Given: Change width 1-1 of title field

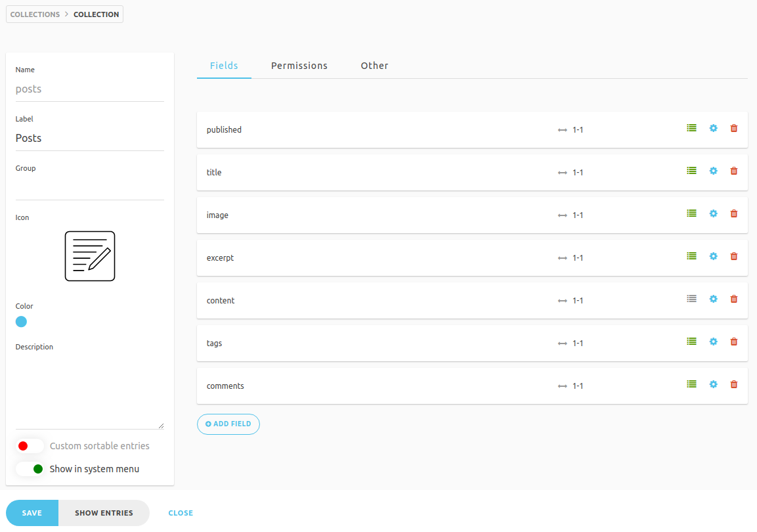Looking at the screenshot, I should [x=571, y=172].
